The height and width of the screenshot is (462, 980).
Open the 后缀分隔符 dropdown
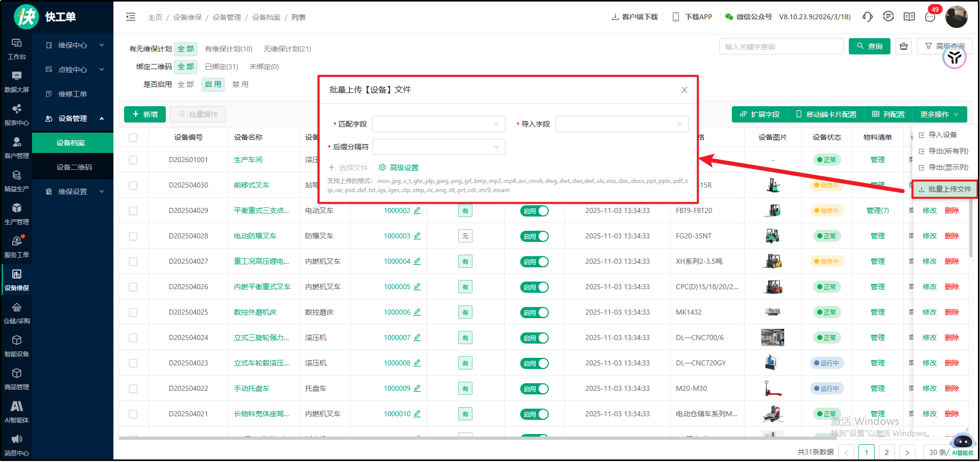coord(438,147)
